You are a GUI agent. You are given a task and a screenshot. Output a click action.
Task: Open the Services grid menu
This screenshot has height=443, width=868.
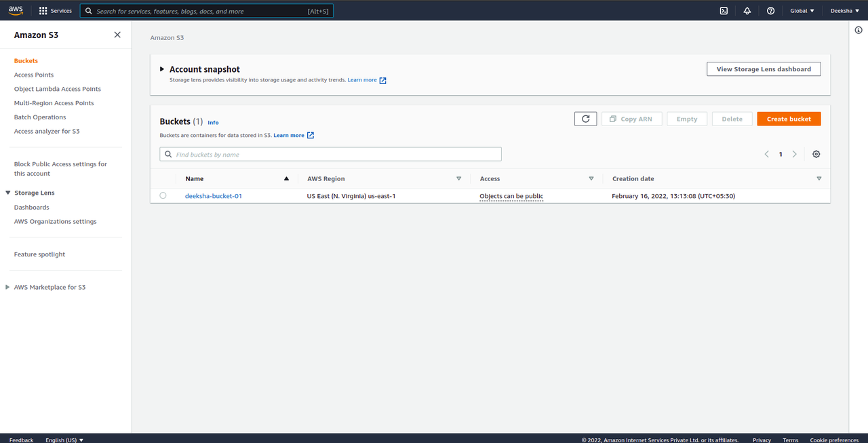point(55,11)
